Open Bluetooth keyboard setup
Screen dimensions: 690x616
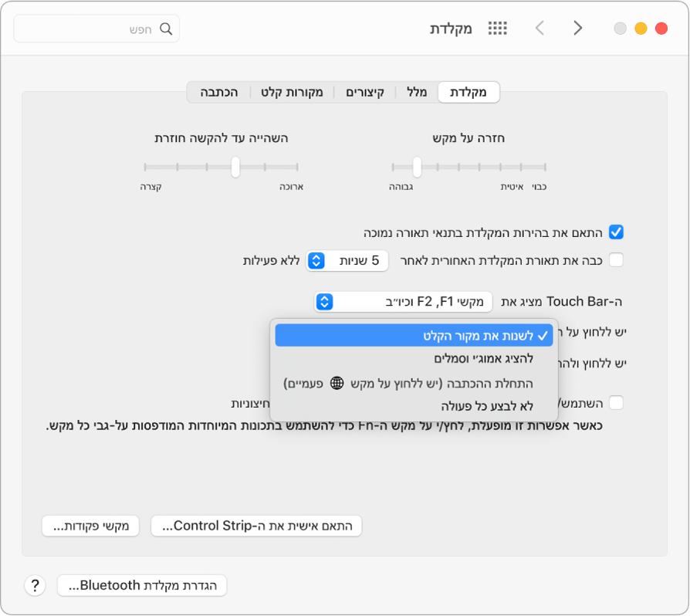[x=142, y=585]
